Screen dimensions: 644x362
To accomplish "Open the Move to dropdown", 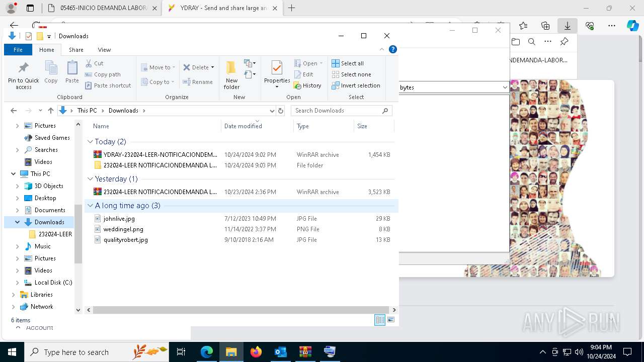I will point(158,67).
